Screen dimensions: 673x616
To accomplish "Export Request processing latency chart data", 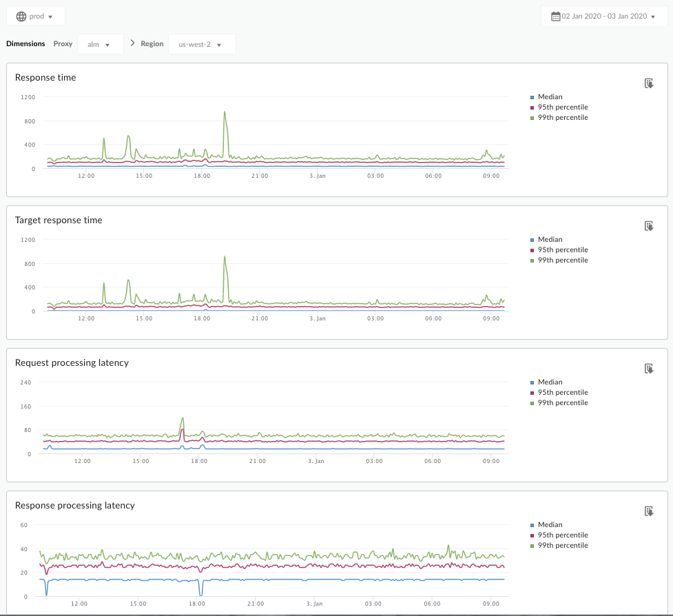I will (648, 369).
